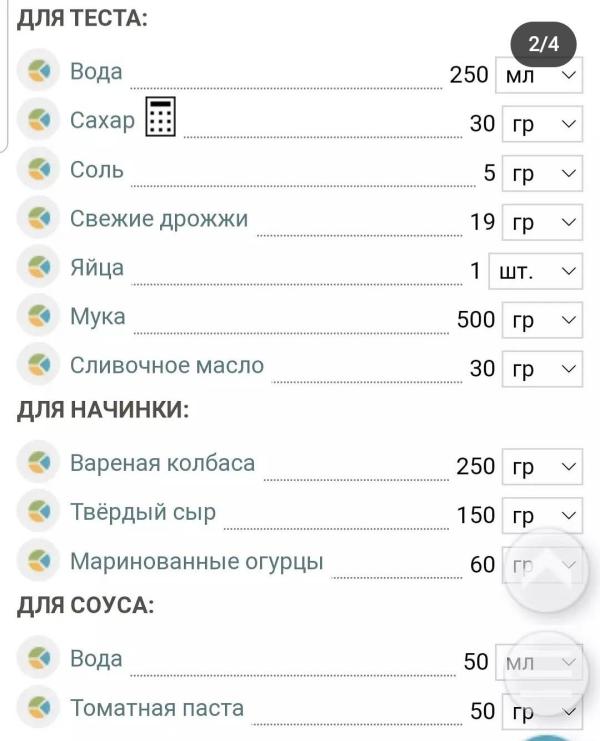Click nutrition pie icon beside Яйца
This screenshot has height=741, width=600.
coord(38,266)
